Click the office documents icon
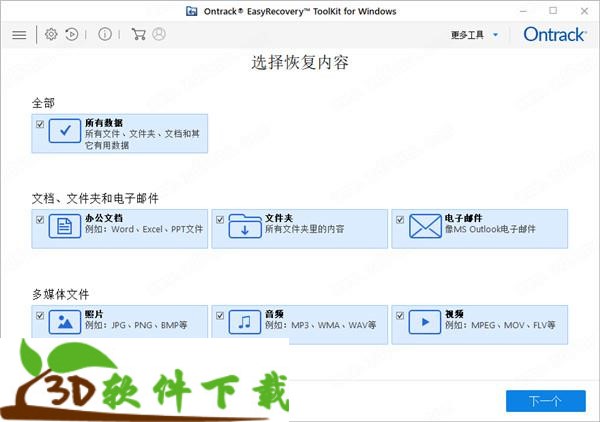Screen dimensions: 600x422 65,226
